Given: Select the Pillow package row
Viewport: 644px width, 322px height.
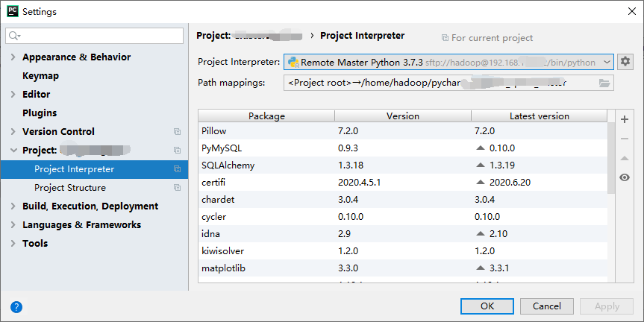Looking at the screenshot, I should point(403,131).
